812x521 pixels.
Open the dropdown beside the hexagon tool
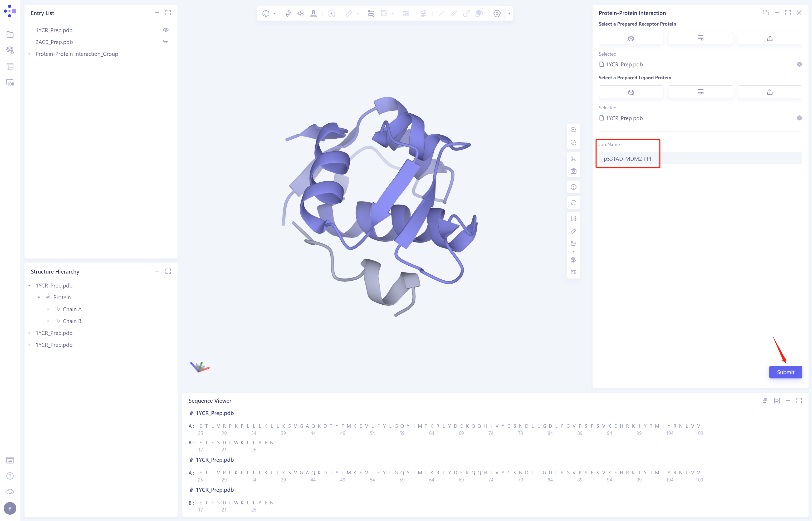[x=274, y=13]
